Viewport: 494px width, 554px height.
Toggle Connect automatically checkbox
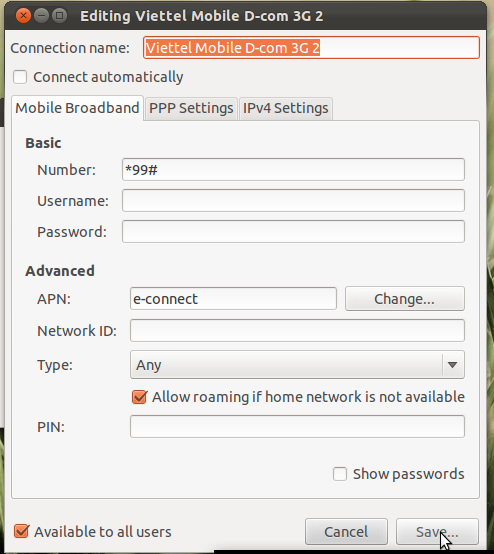[20, 77]
